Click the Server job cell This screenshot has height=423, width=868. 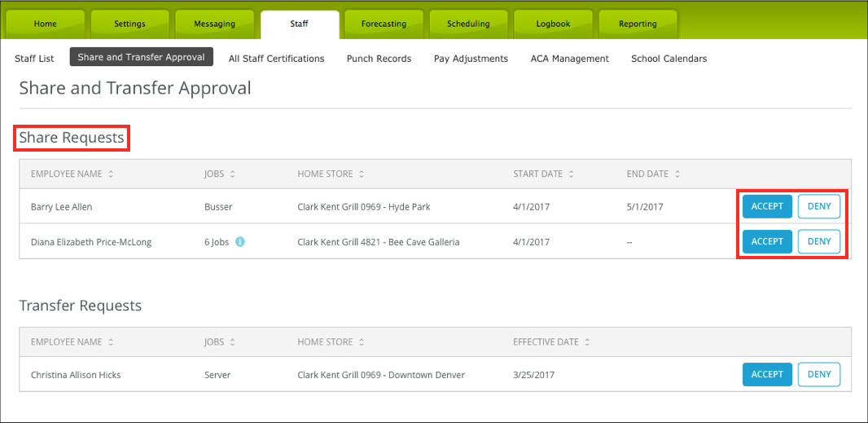point(217,376)
